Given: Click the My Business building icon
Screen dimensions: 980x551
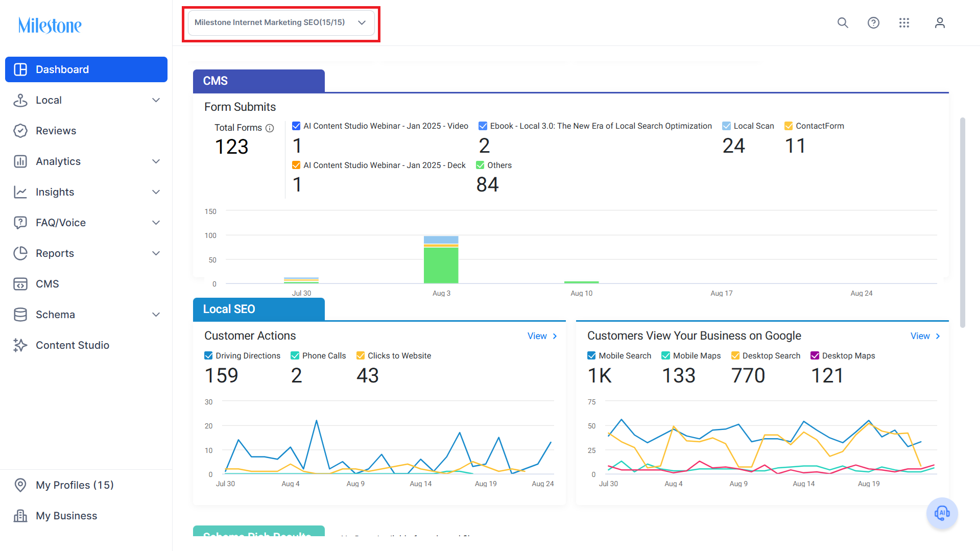Looking at the screenshot, I should [x=20, y=516].
